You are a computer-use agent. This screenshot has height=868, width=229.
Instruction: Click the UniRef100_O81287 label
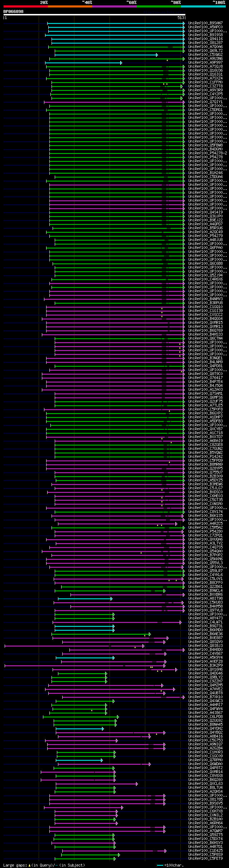point(205,43)
